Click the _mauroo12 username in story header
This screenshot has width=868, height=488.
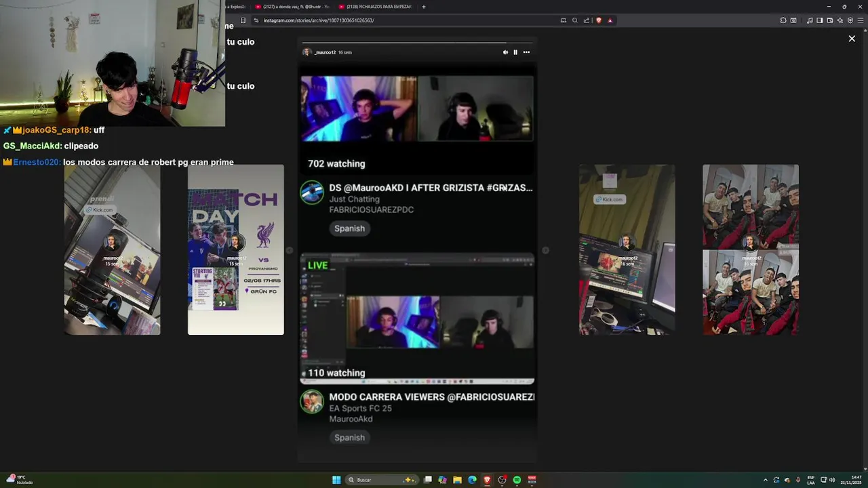point(325,52)
